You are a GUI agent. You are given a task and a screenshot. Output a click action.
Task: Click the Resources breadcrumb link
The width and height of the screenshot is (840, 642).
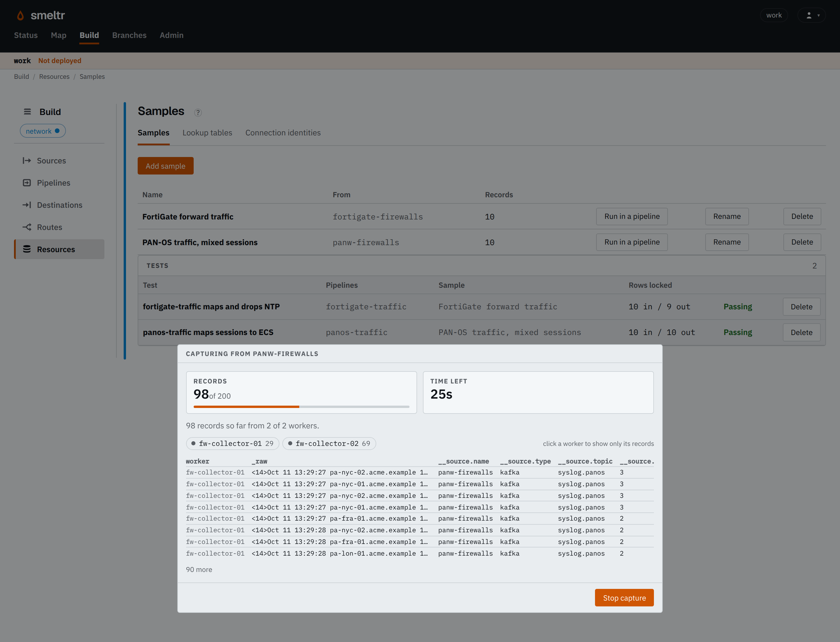(54, 76)
